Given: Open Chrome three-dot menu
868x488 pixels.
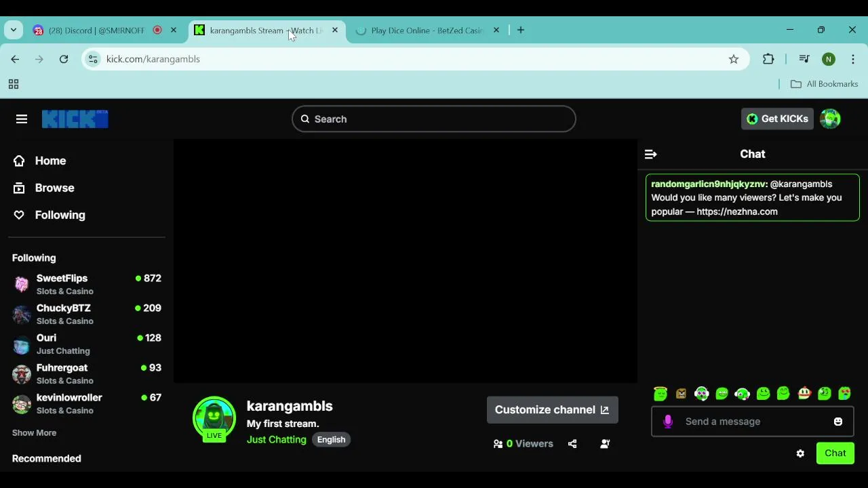Looking at the screenshot, I should pos(853,59).
